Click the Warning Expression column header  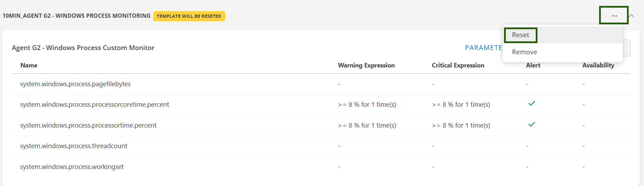(x=366, y=65)
